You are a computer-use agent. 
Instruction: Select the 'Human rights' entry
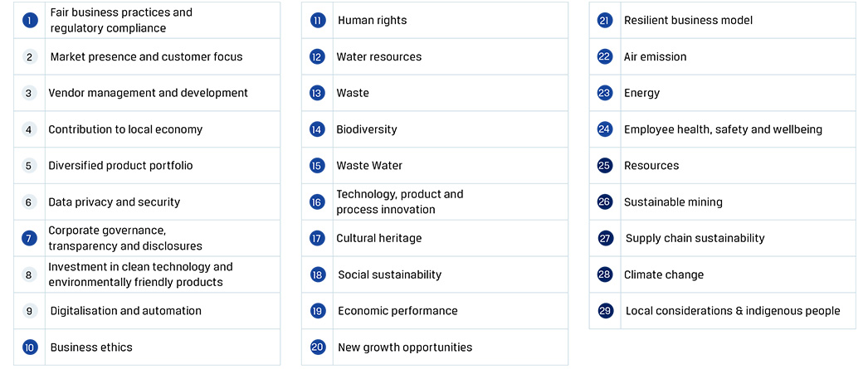372,20
